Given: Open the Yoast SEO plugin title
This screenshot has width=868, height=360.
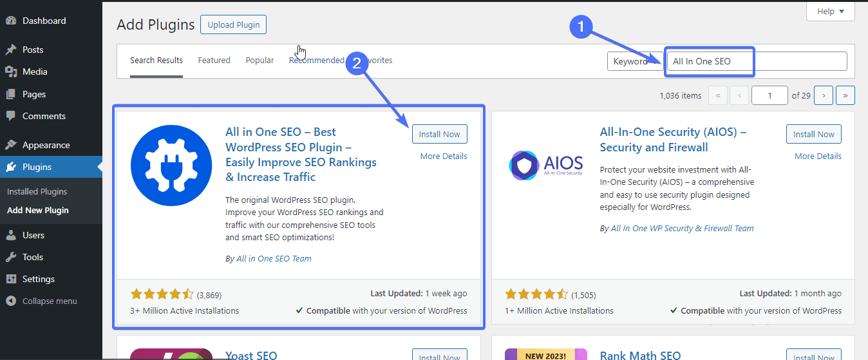Looking at the screenshot, I should coord(251,355).
